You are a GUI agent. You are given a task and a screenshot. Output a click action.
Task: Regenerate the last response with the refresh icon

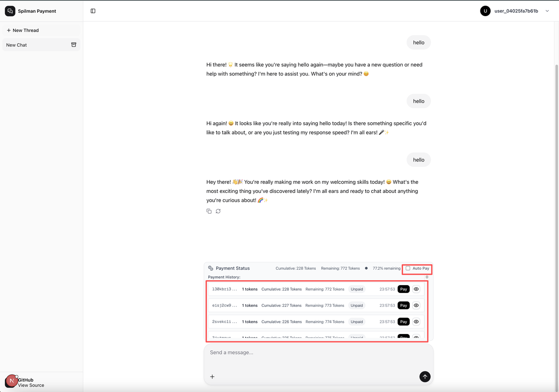[218, 211]
